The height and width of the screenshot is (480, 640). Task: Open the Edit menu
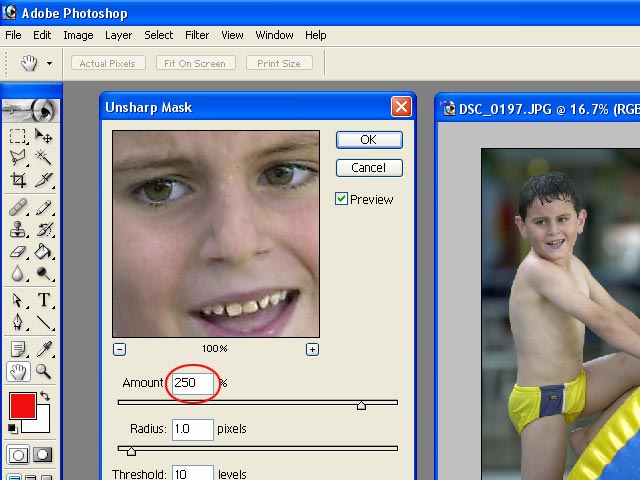(42, 35)
